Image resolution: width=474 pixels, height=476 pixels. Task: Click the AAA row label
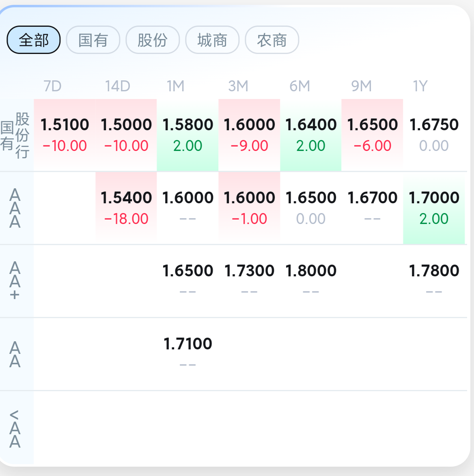click(x=15, y=208)
